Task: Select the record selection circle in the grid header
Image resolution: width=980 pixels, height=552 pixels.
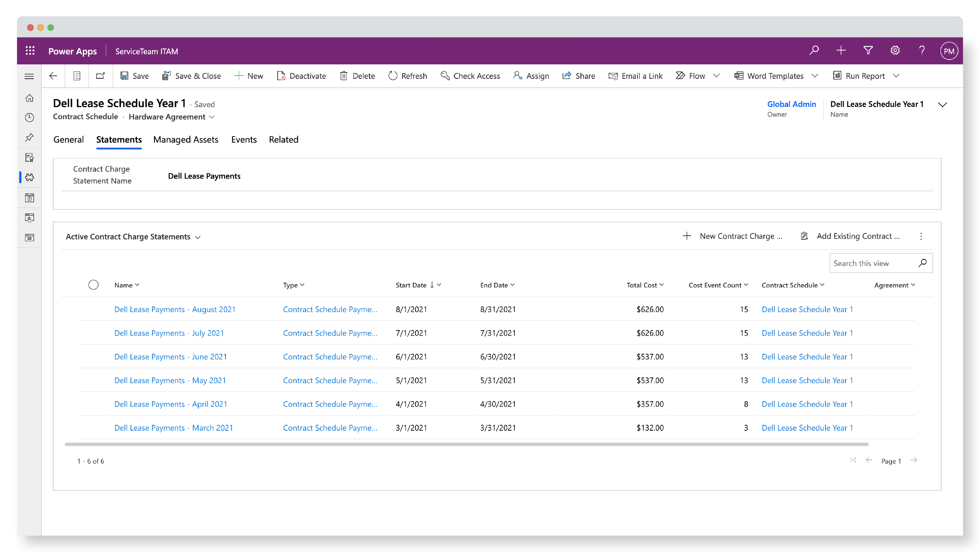Action: coord(94,285)
